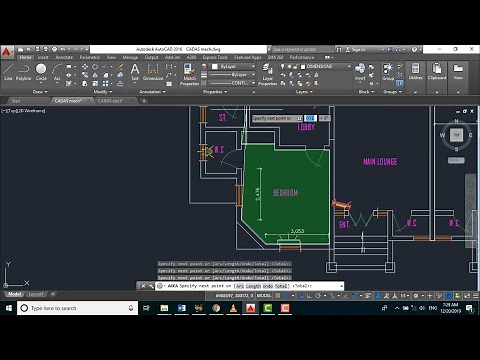Toggle MODEL space button in status bar
This screenshot has width=480, height=360.
264,296
